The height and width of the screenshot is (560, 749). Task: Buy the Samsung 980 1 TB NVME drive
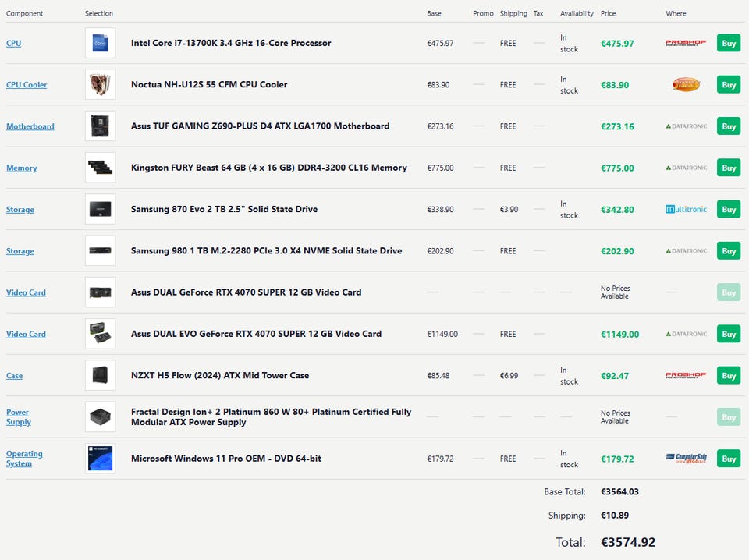tap(729, 250)
